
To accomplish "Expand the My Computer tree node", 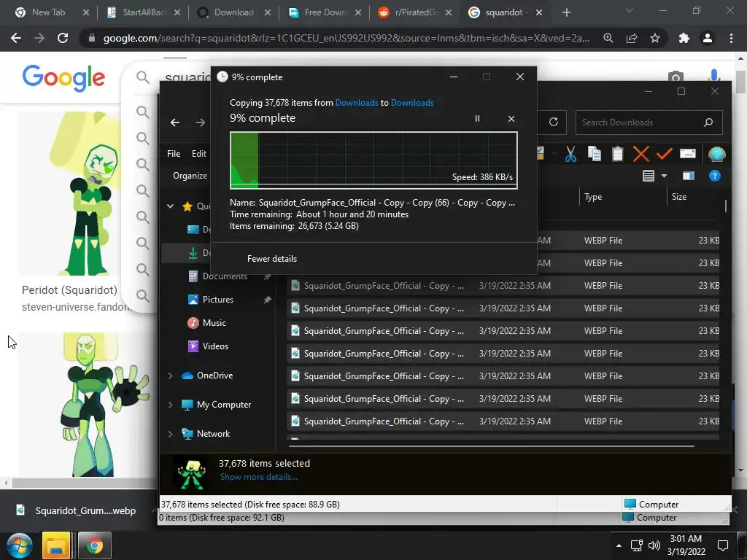I will pyautogui.click(x=170, y=405).
